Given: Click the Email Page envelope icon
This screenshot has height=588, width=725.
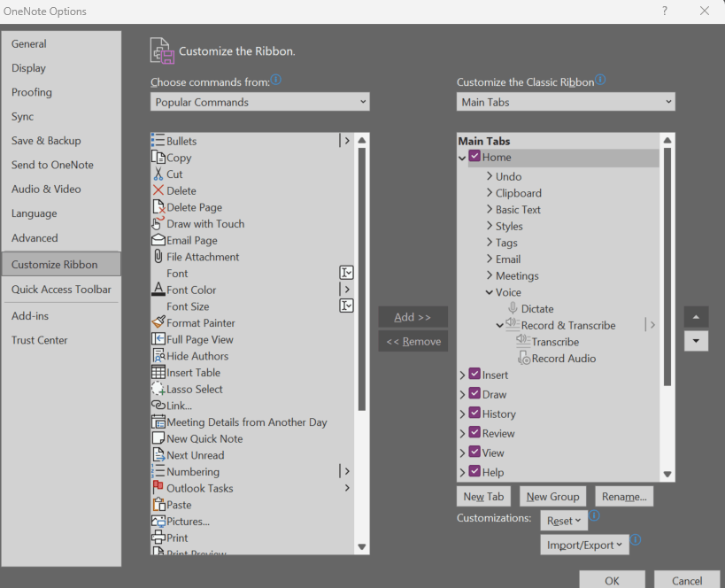Looking at the screenshot, I should [158, 240].
